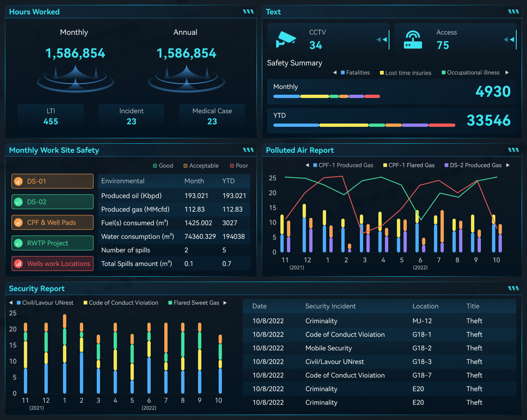Click the YTD safety summary progress bar

tap(364, 125)
